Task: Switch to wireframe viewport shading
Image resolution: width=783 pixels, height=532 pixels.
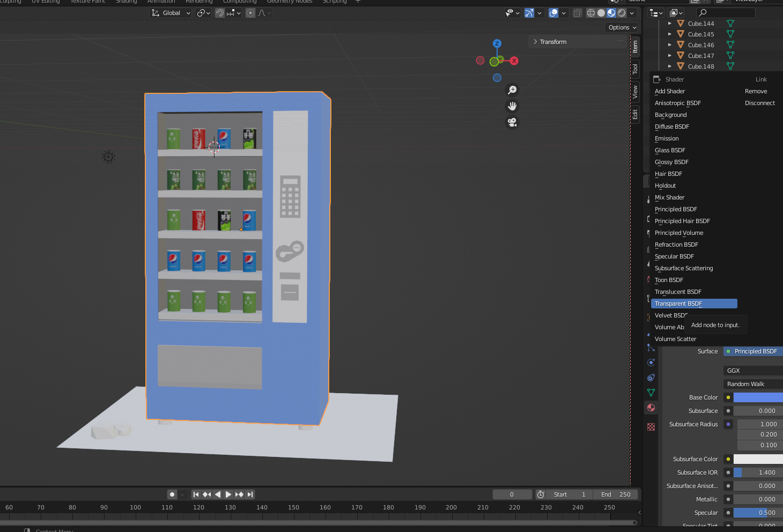Action: (591, 13)
